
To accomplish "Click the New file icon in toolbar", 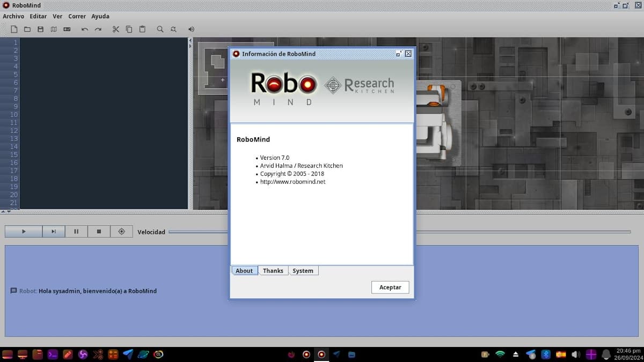I will click(x=14, y=29).
